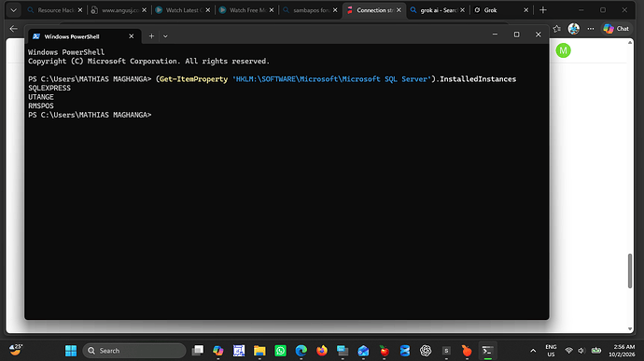Click the page scroll down arrow

tap(630, 329)
